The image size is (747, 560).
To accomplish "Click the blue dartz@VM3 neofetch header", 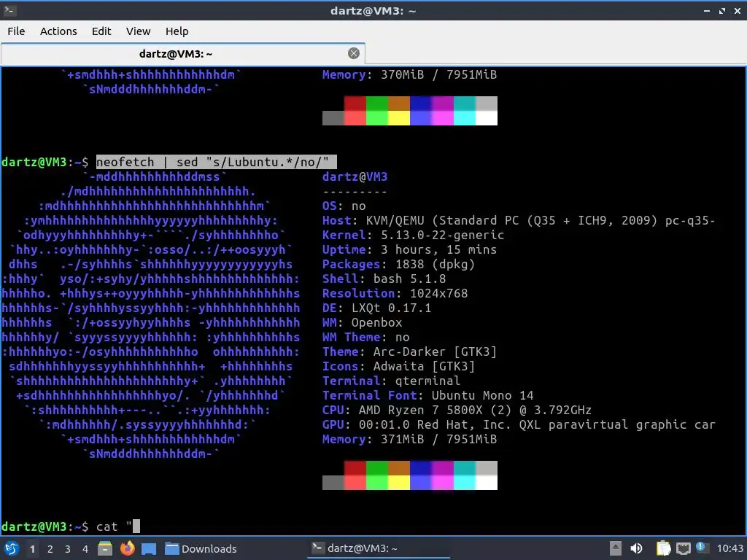I will 355,177.
